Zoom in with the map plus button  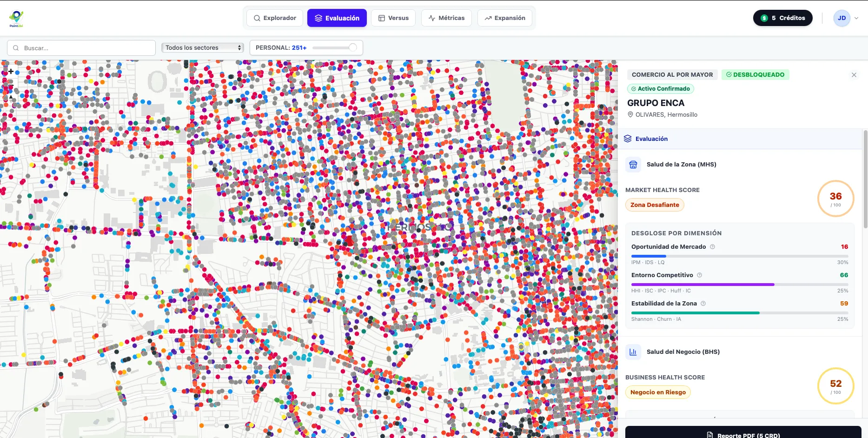click(x=11, y=72)
